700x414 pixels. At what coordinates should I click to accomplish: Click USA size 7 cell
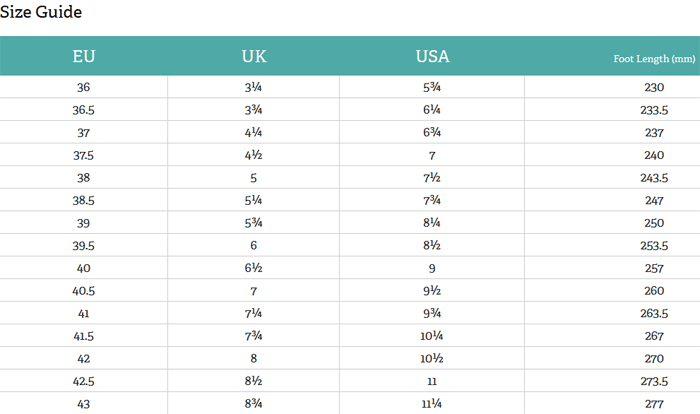432,155
